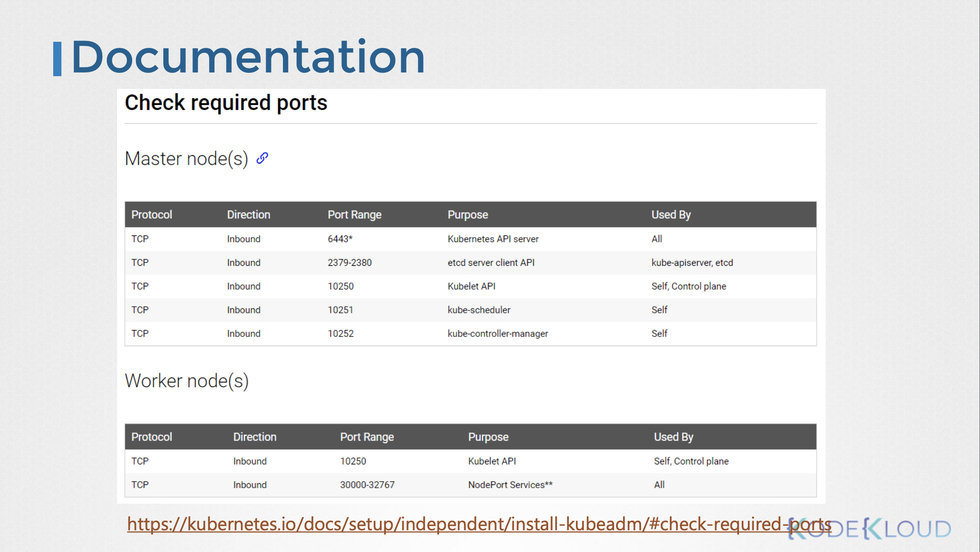Click the kube-apiserver, etcd cell
980x552 pixels.
click(x=692, y=262)
